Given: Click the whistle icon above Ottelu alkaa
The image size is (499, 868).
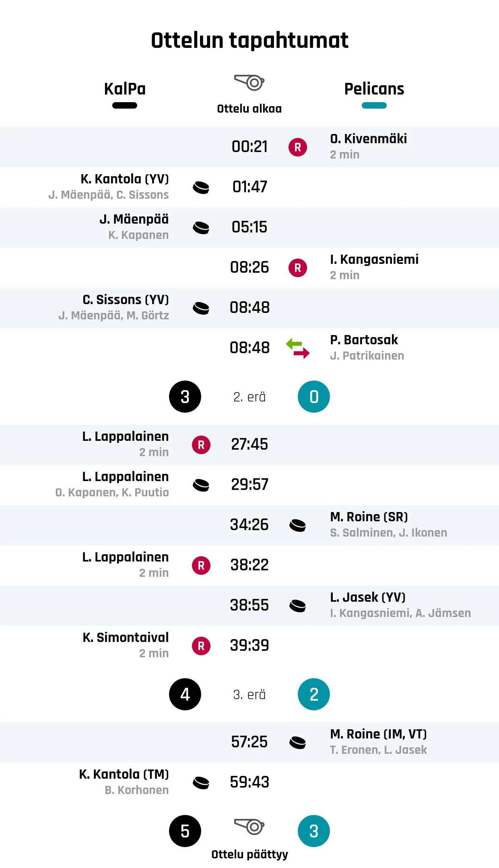Looking at the screenshot, I should pyautogui.click(x=249, y=82).
